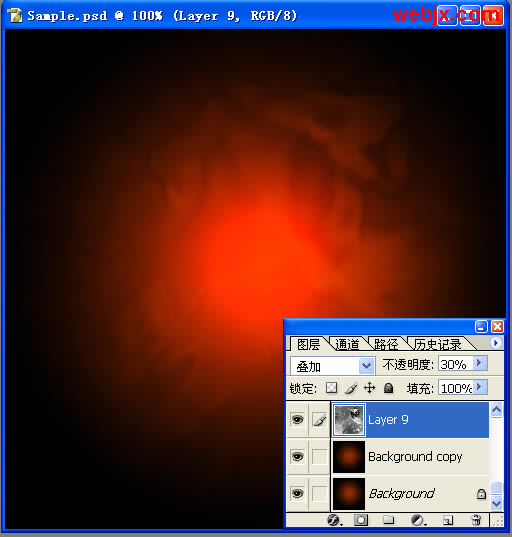Open the blend mode dropdown showing 叠加
This screenshot has width=512, height=537.
[x=333, y=366]
